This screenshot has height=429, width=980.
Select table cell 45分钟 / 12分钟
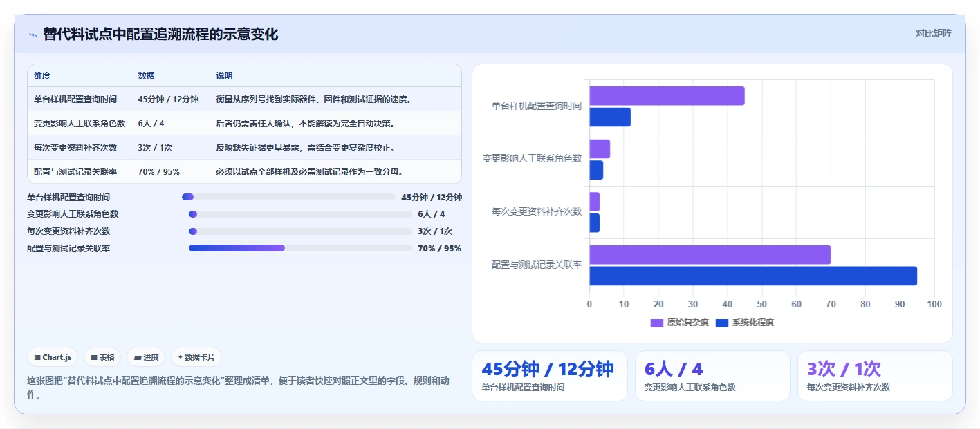coord(168,99)
